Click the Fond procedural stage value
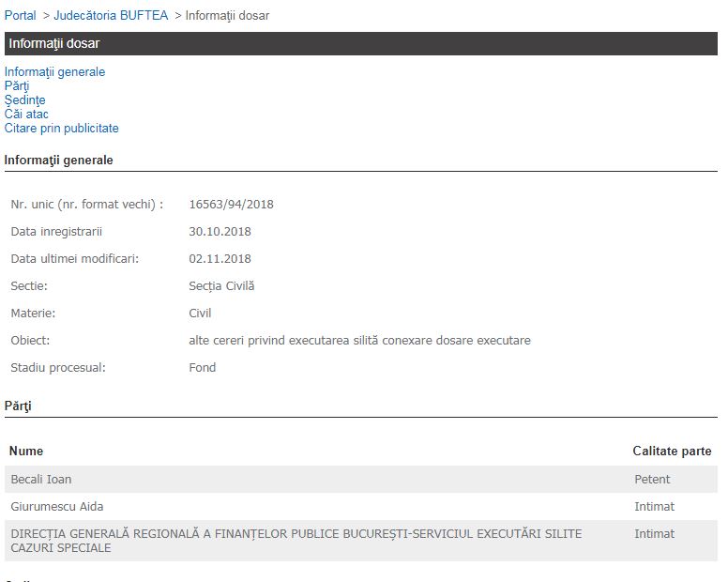This screenshot has width=728, height=582. (203, 368)
